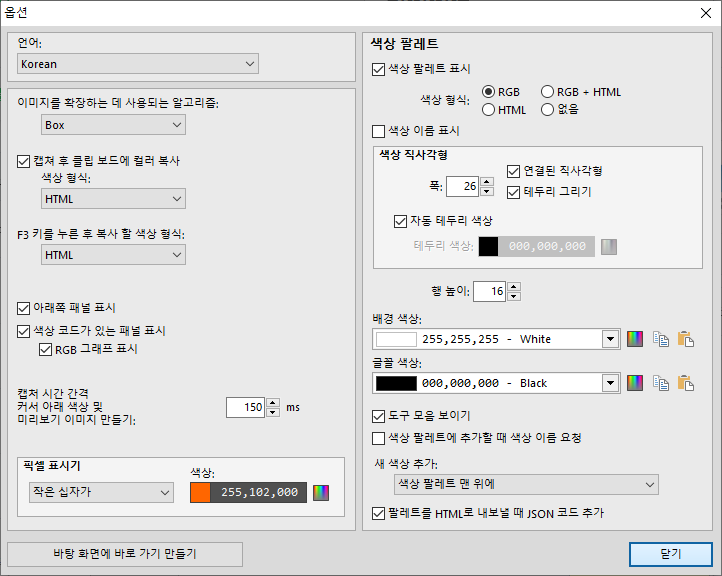Click the capture interval field showing 150
The image size is (722, 576).
coord(245,407)
